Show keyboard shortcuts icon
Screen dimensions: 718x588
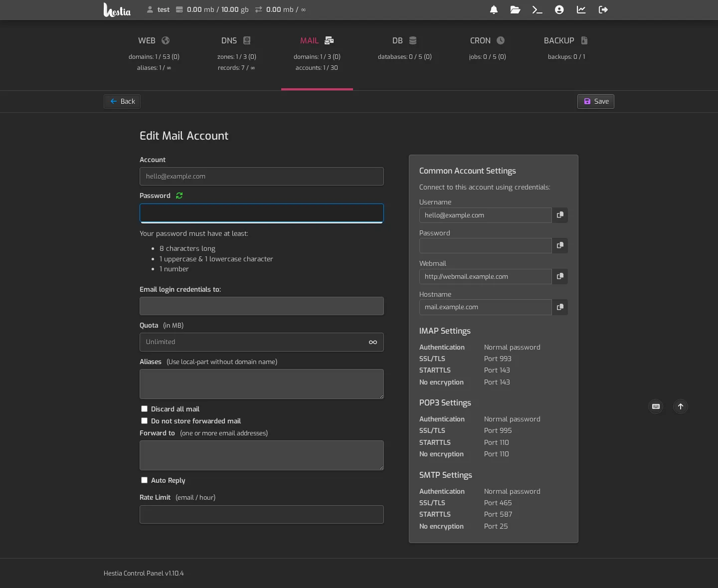656,406
